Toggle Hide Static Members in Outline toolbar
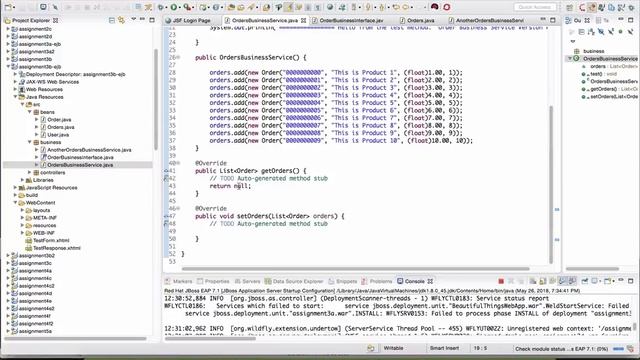This screenshot has width=640, height=360. (611, 31)
